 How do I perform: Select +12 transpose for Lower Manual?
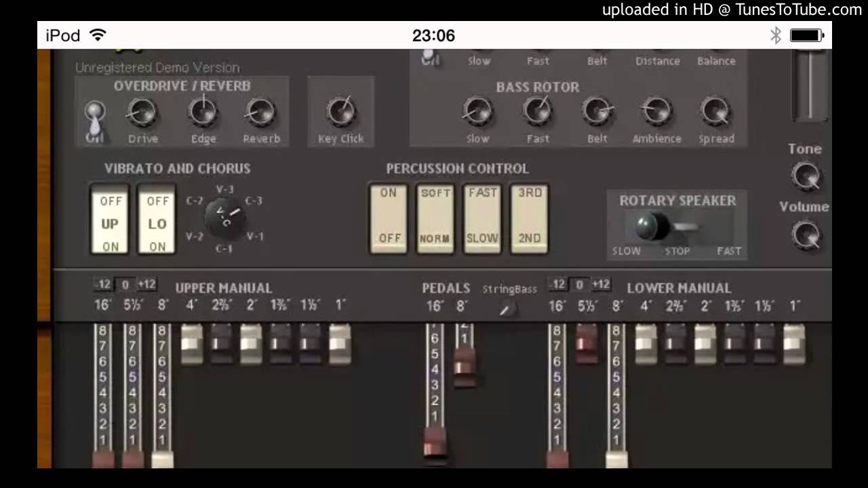click(601, 285)
